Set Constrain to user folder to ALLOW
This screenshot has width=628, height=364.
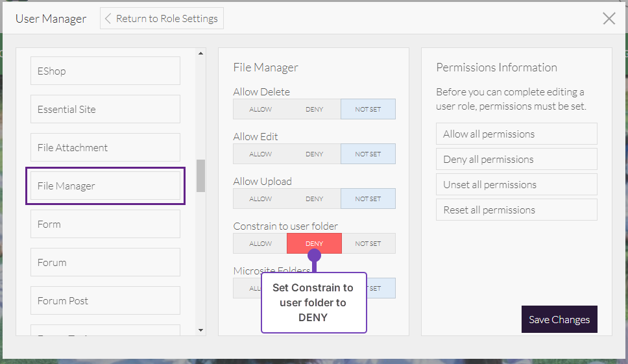point(260,243)
